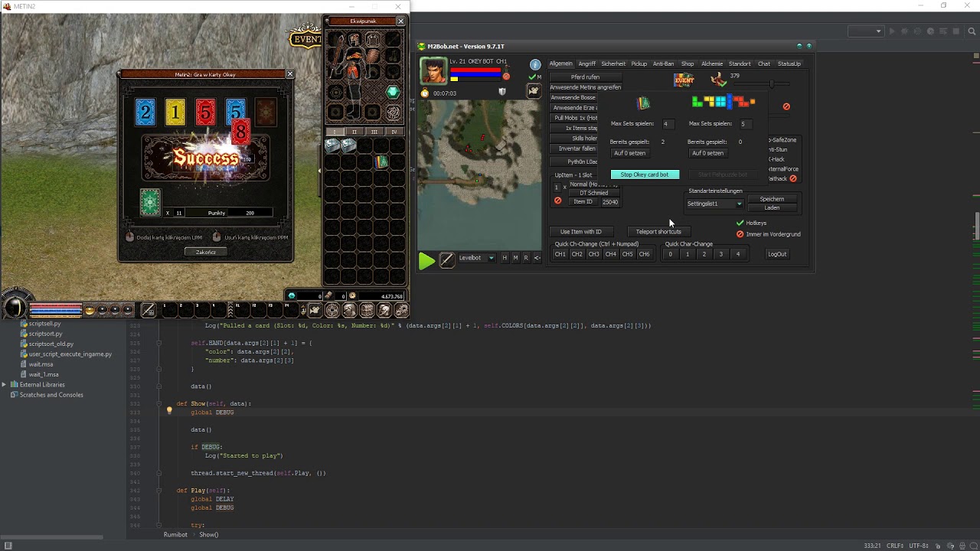Open the EVENT icon in M2Bob
Screen dimensions: 980x551
coord(684,80)
